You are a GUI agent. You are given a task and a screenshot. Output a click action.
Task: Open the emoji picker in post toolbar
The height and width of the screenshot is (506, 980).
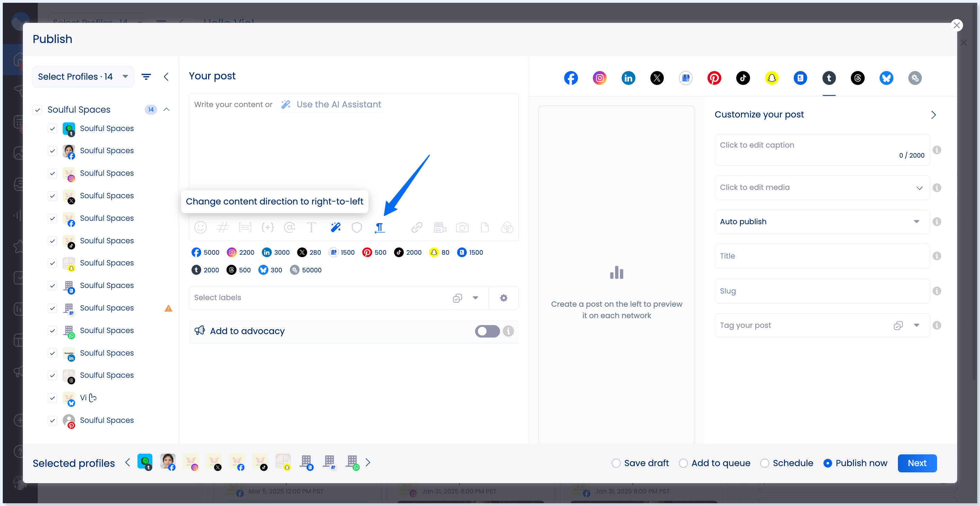click(x=200, y=227)
